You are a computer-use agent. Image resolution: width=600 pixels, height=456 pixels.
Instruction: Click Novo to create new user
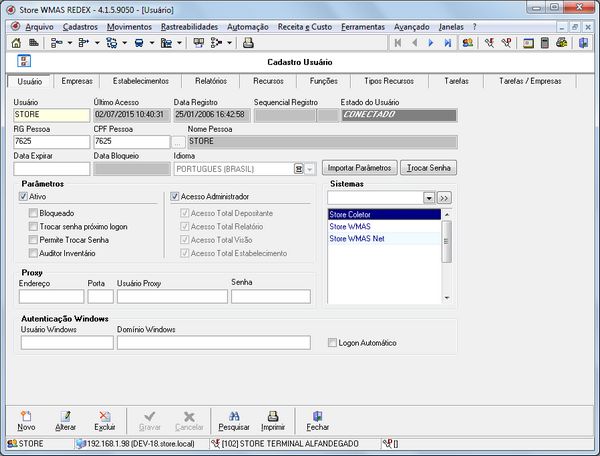pos(26,421)
